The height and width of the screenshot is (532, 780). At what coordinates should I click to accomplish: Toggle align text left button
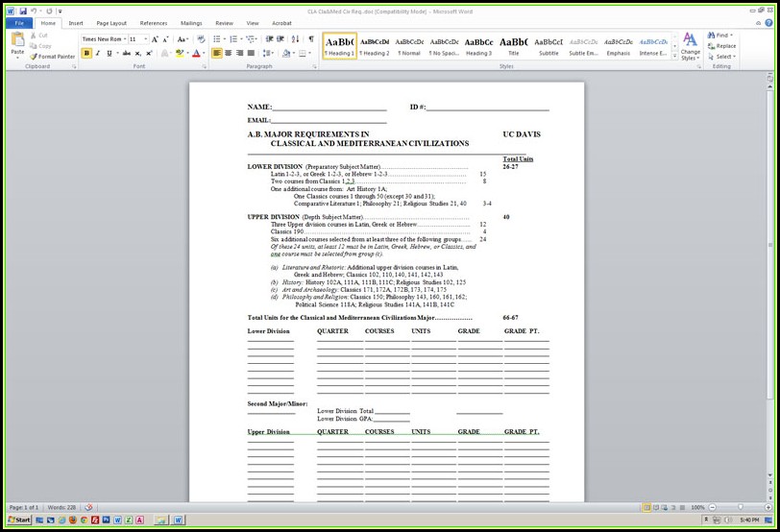coord(217,54)
